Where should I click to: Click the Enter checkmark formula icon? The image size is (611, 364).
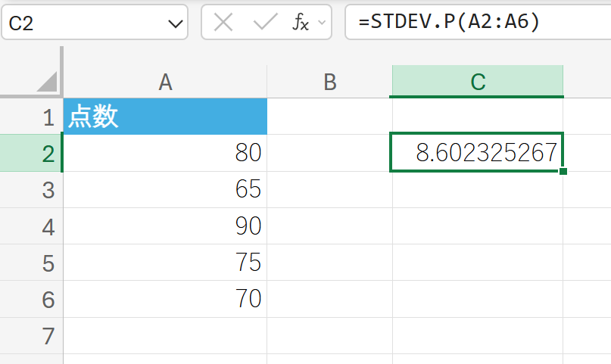(x=265, y=23)
